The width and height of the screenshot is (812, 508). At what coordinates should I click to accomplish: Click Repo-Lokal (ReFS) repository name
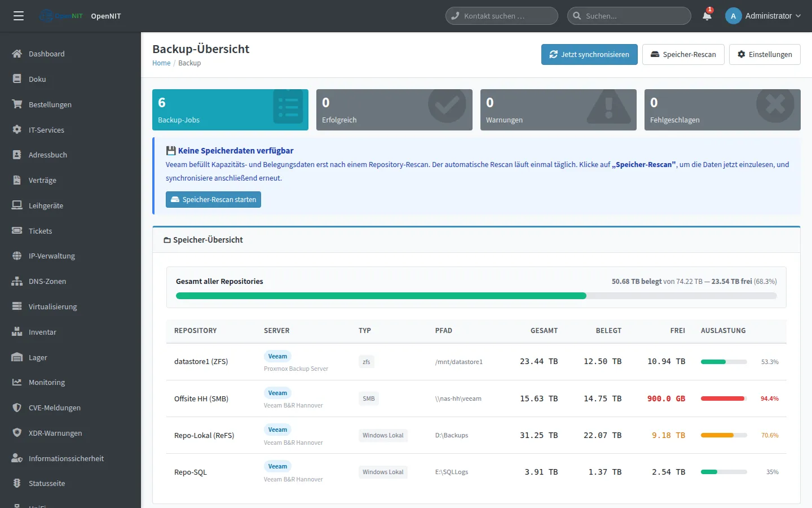(204, 435)
